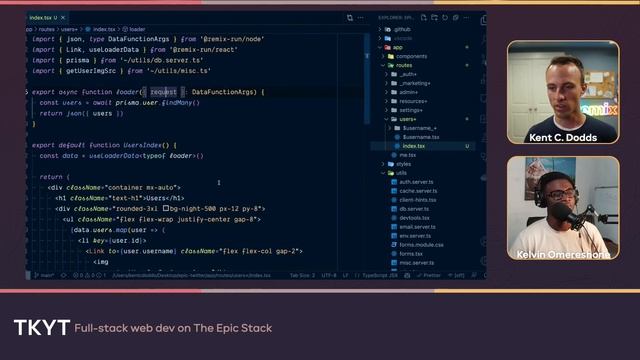
Task: Expand the admin+ folder chevron
Action: (x=387, y=92)
